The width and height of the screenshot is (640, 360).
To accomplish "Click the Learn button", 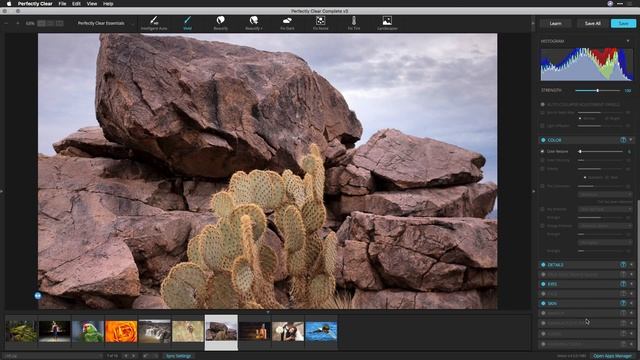I will pyautogui.click(x=556, y=24).
